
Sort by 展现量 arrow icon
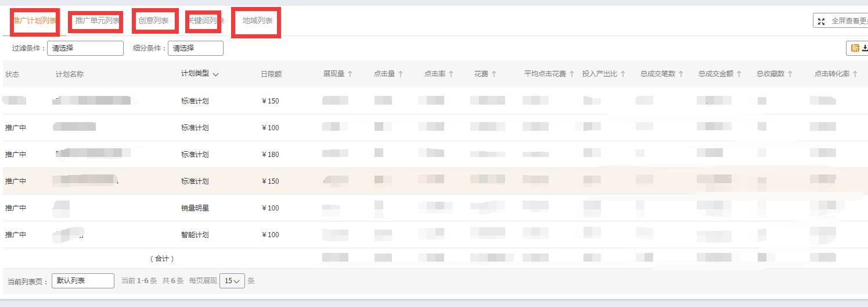[350, 74]
